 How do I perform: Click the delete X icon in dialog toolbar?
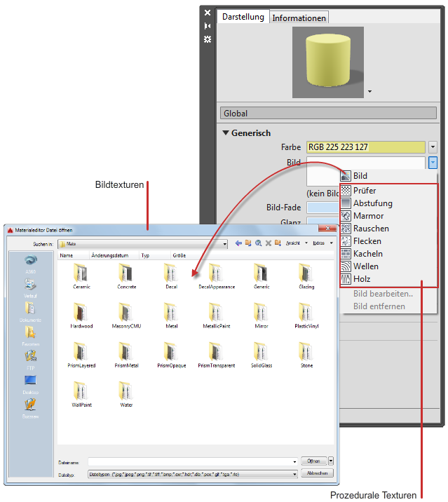(x=269, y=243)
